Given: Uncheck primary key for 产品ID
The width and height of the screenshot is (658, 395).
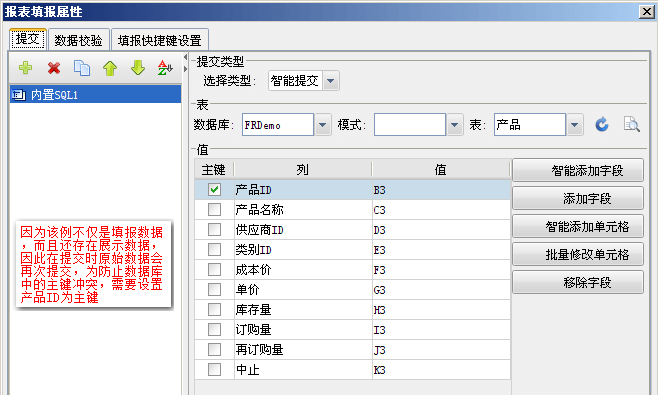Looking at the screenshot, I should pyautogui.click(x=214, y=190).
